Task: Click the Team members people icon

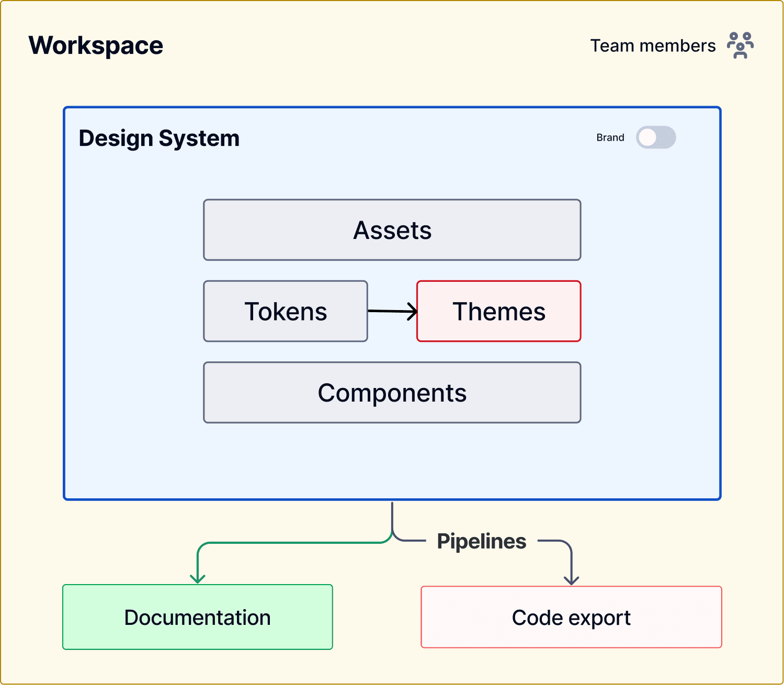Action: 740,45
